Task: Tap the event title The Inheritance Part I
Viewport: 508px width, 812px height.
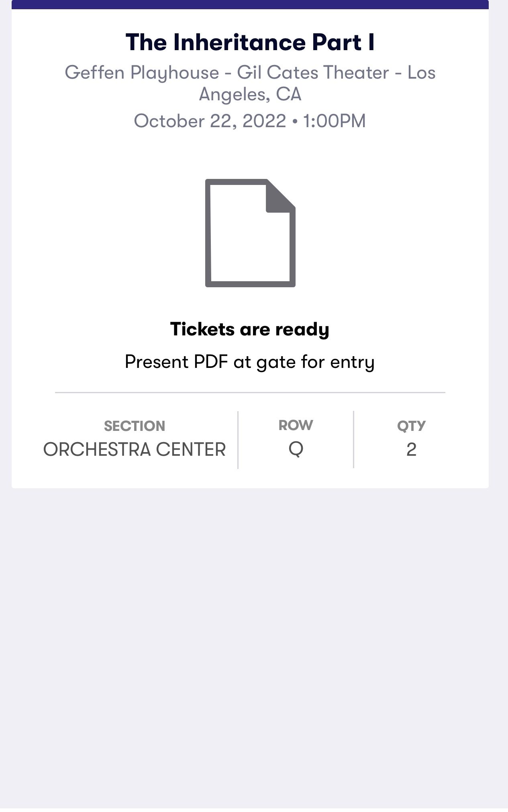Action: [250, 42]
